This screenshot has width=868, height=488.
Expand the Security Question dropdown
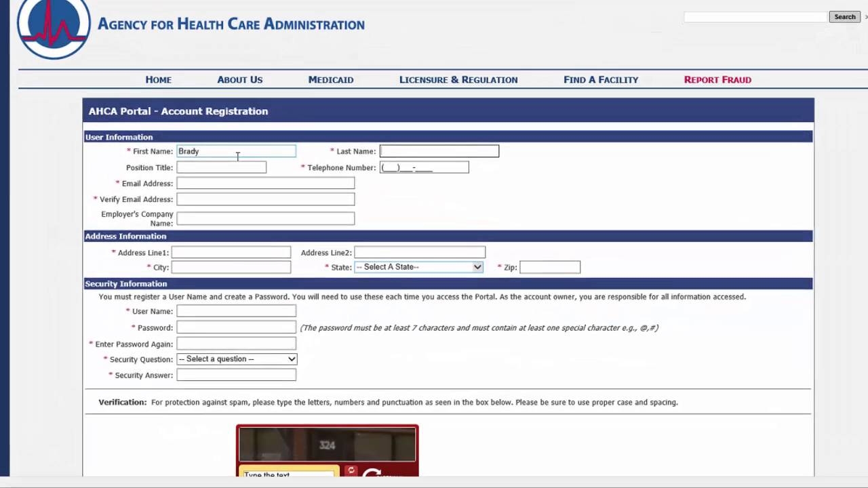[236, 359]
